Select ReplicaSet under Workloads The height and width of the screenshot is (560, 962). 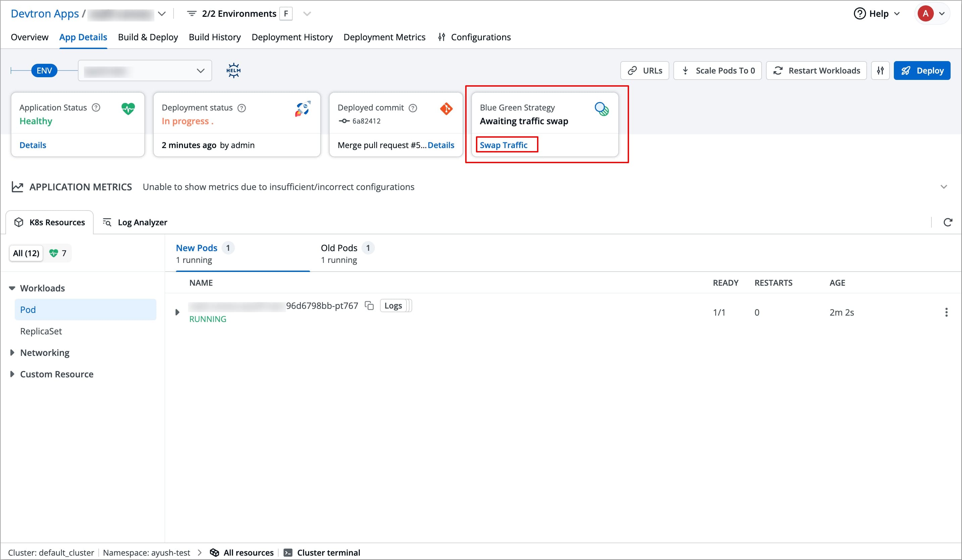pyautogui.click(x=41, y=331)
